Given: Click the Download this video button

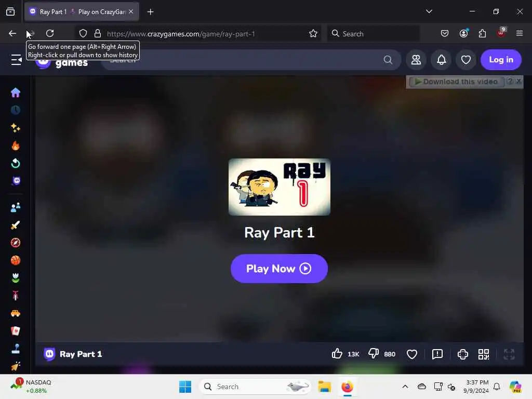Looking at the screenshot, I should 456,82.
